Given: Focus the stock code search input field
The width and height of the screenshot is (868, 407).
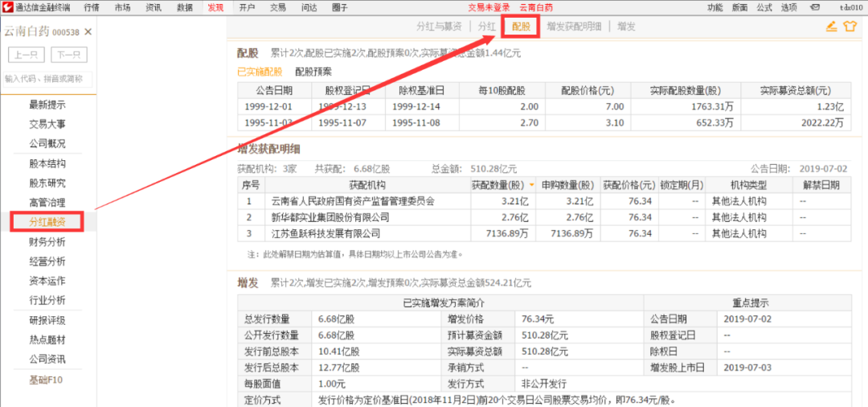Looking at the screenshot, I should (x=47, y=79).
